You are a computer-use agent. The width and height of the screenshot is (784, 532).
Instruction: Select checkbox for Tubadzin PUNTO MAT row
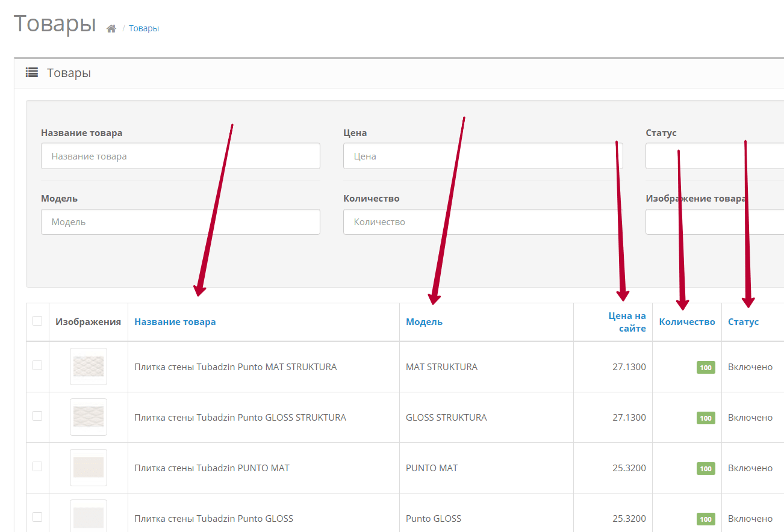point(37,466)
